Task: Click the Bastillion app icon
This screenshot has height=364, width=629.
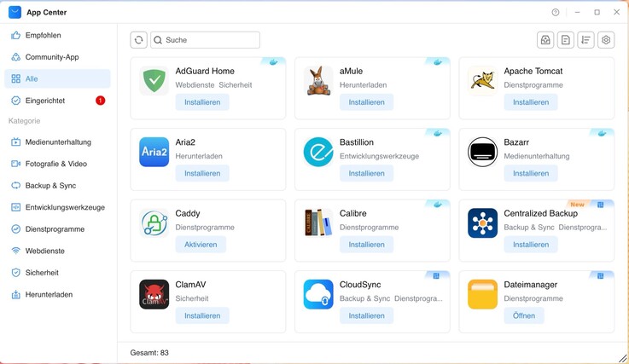Action: point(318,152)
